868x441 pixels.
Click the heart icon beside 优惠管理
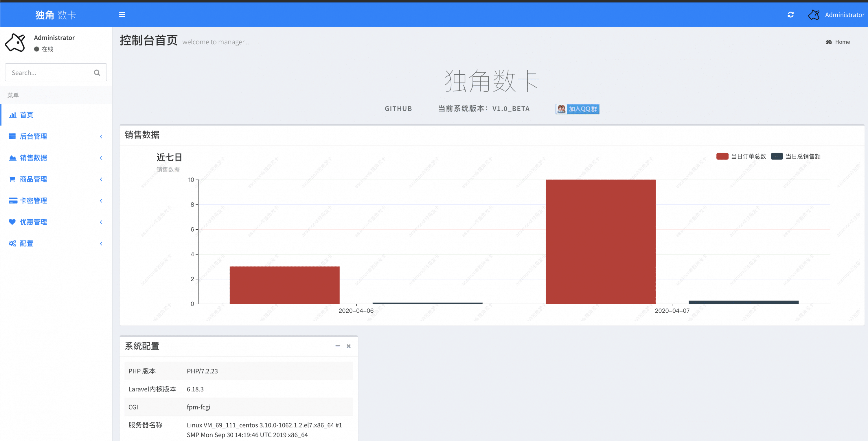[x=12, y=222]
